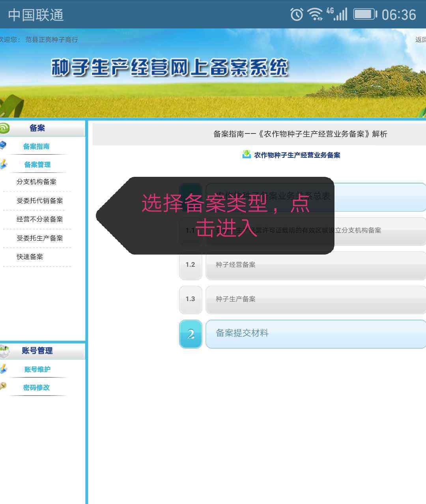Open the 备案管理 menu item
The height and width of the screenshot is (504, 426).
[37, 165]
